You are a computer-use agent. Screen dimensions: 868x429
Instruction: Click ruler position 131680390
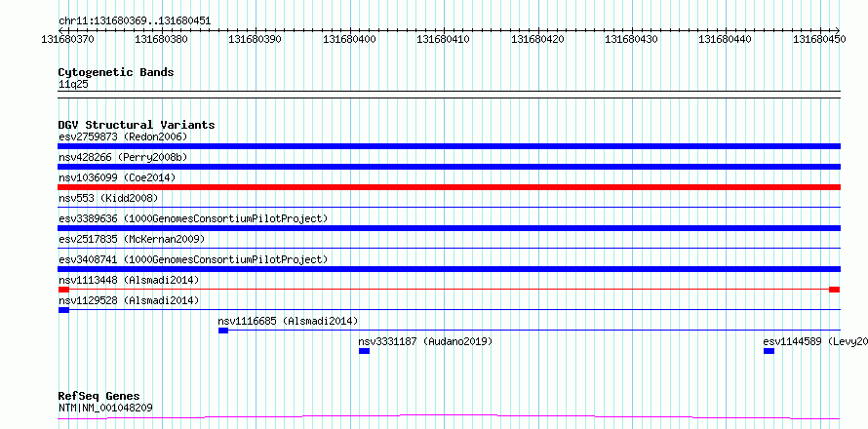pos(256,39)
